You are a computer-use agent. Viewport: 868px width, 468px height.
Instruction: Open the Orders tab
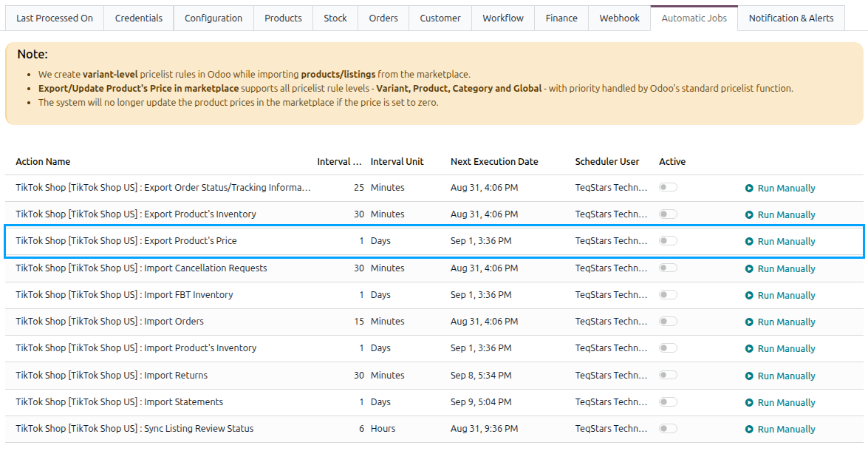(x=383, y=18)
